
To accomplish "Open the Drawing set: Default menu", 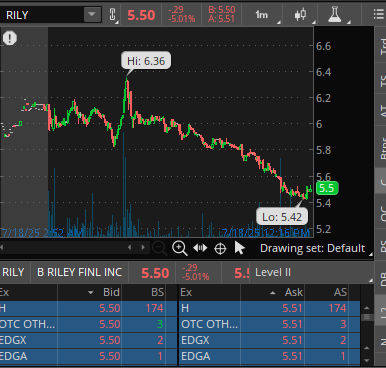I will (x=312, y=248).
